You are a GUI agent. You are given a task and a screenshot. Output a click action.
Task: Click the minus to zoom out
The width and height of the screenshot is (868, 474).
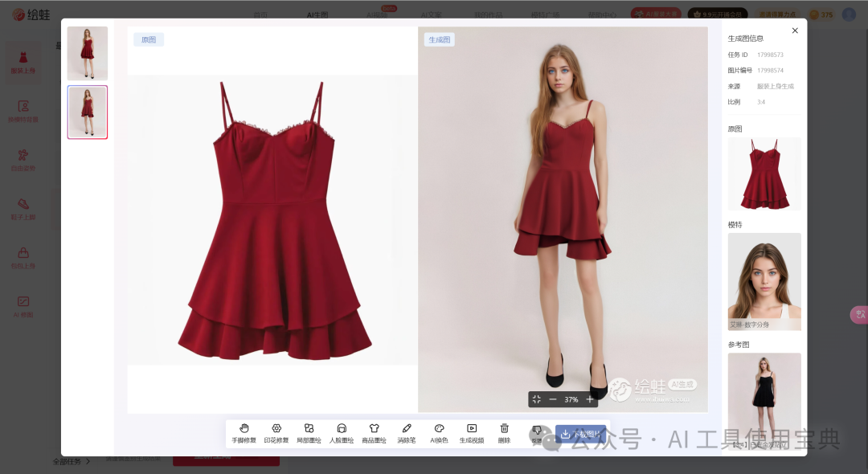(x=554, y=398)
